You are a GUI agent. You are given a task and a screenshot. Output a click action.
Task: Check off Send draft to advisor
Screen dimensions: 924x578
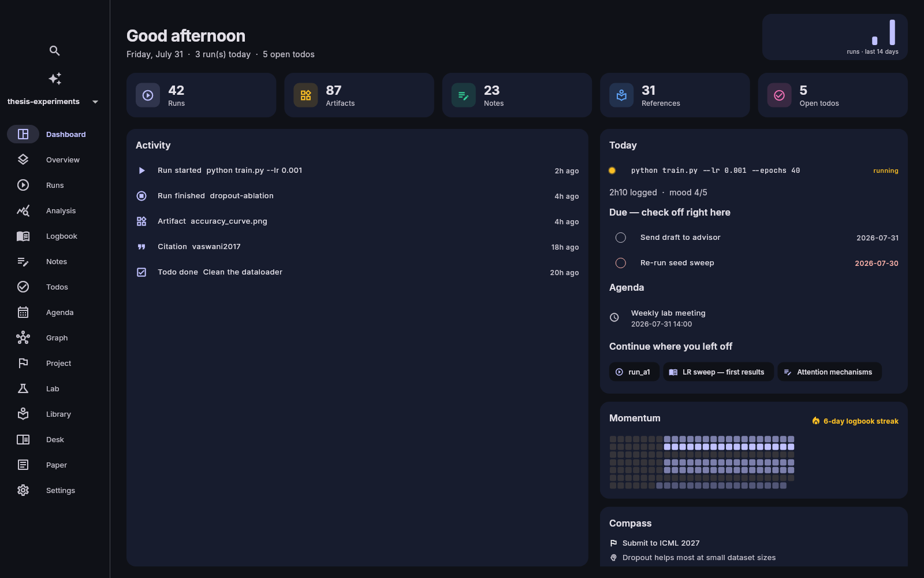[x=621, y=238]
